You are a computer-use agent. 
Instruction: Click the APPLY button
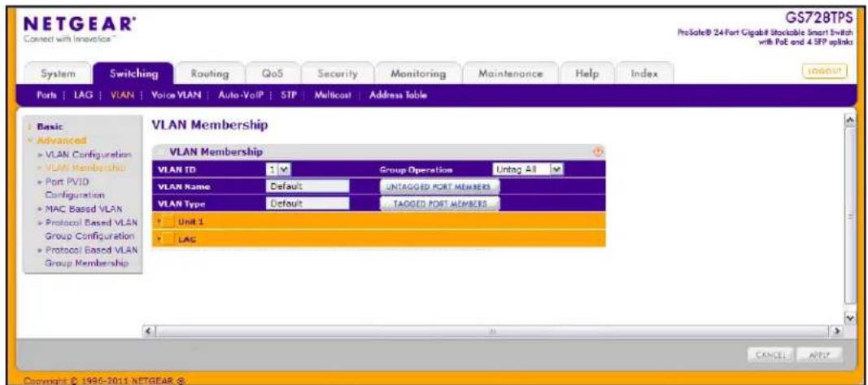pos(820,353)
